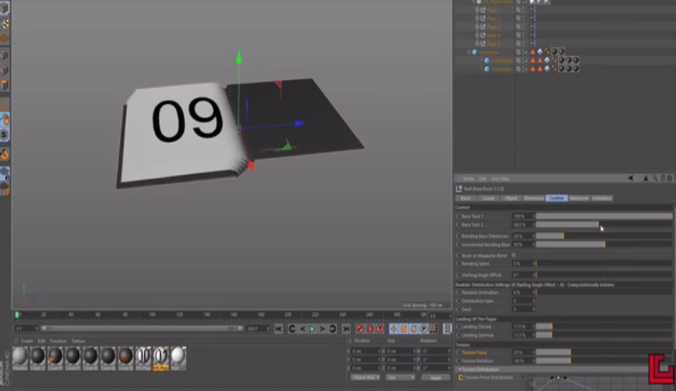Click the Attributes manager search icon
Image resolution: width=676 pixels, height=391 pixels.
(x=655, y=178)
